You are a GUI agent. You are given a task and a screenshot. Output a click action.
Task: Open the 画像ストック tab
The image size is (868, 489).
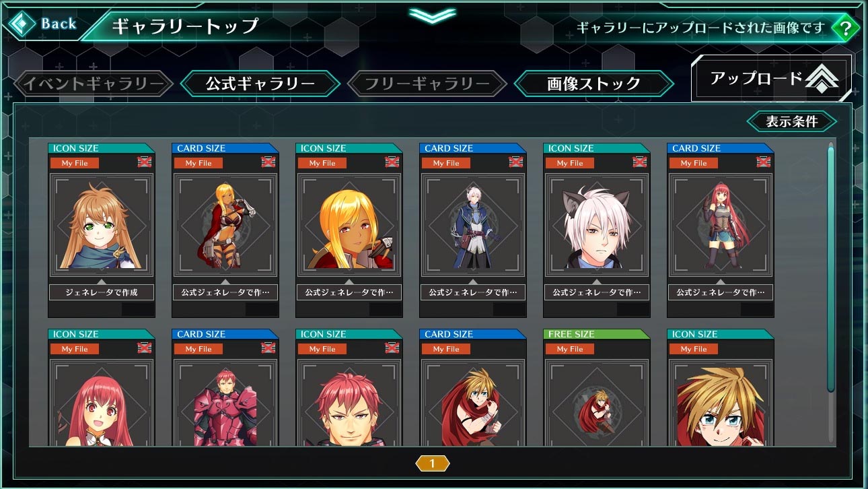coord(593,84)
